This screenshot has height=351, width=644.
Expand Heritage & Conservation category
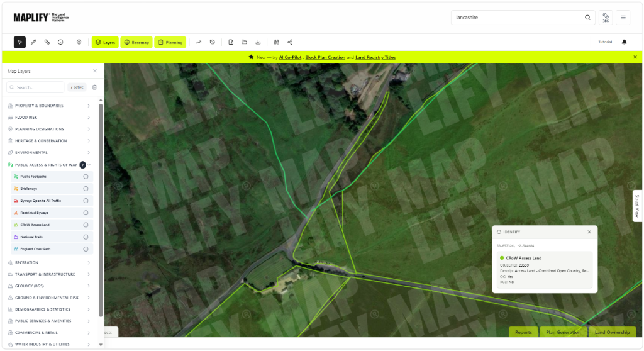pos(49,140)
